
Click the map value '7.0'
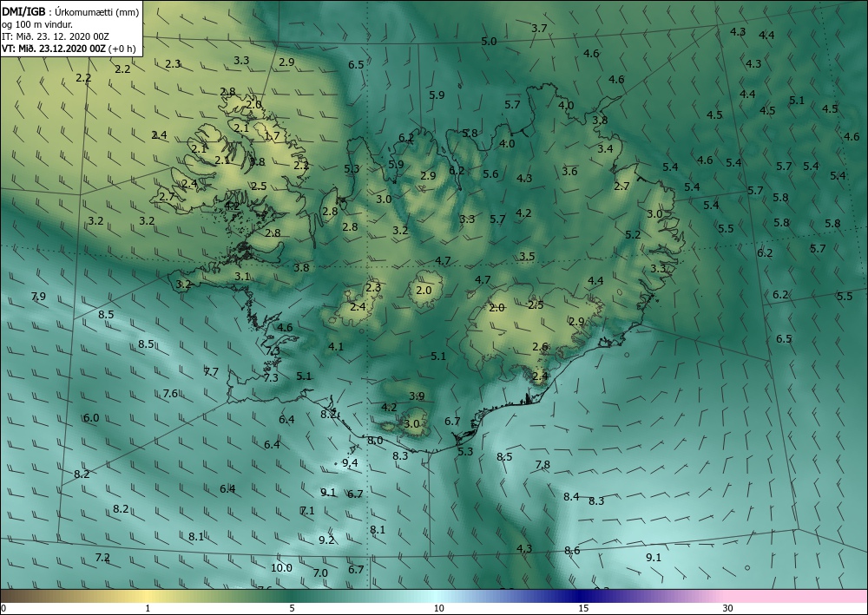tap(320, 572)
